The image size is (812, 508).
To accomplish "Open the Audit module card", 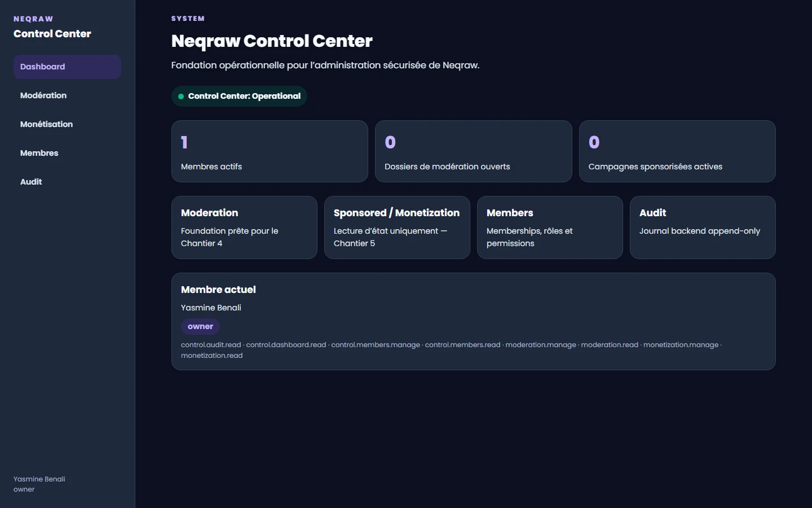I will (703, 227).
